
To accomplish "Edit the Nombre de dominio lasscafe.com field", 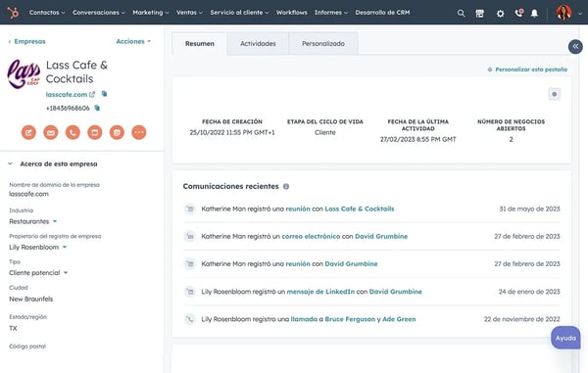I will 28,194.
